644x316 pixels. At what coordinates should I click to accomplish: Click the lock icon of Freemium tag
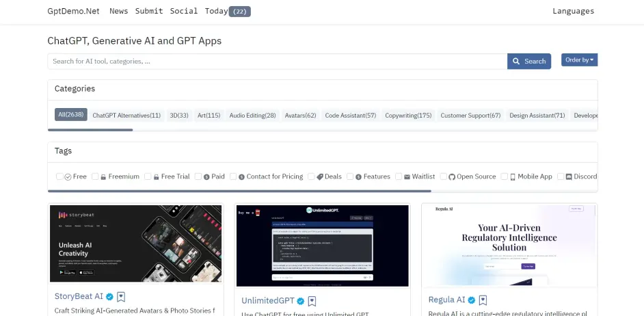(103, 176)
